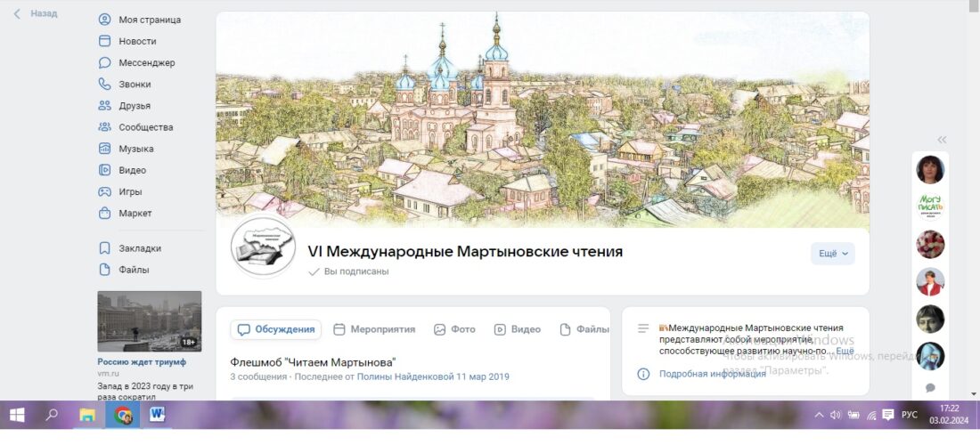
Task: Switch to the Мероприятия tab
Action: point(374,329)
